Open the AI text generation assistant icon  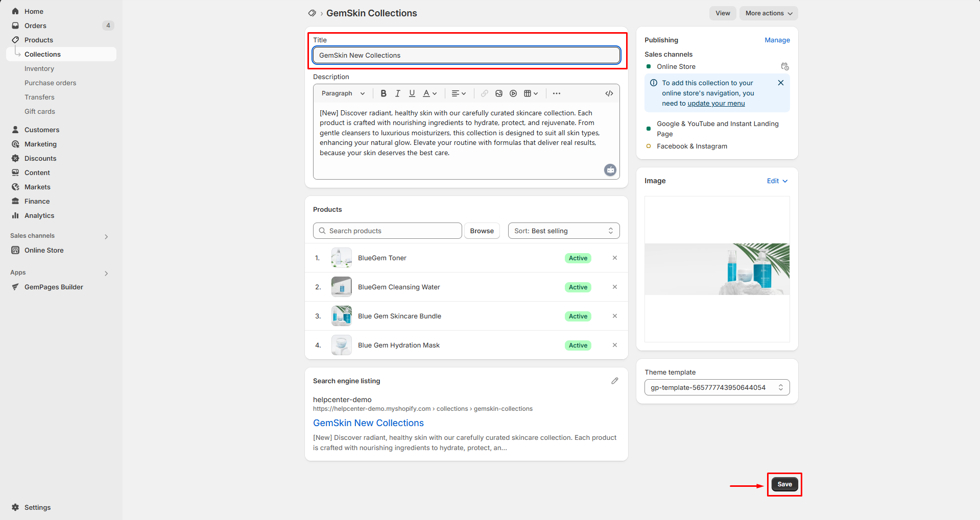click(x=610, y=170)
